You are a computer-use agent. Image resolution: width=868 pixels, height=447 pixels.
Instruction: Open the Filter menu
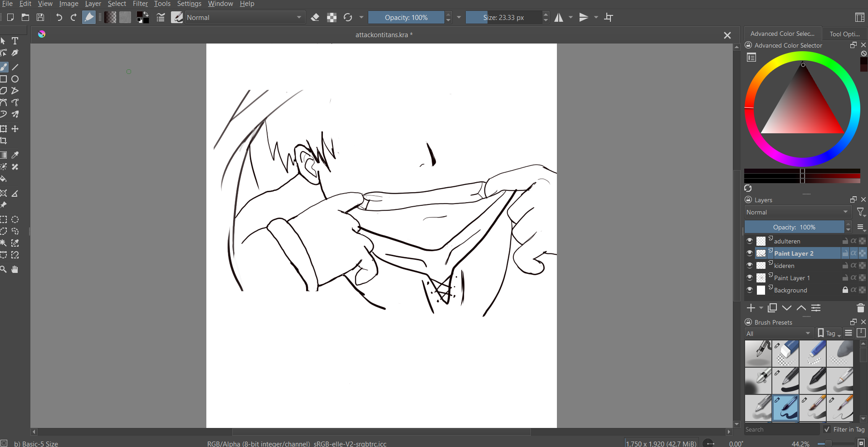click(x=140, y=4)
